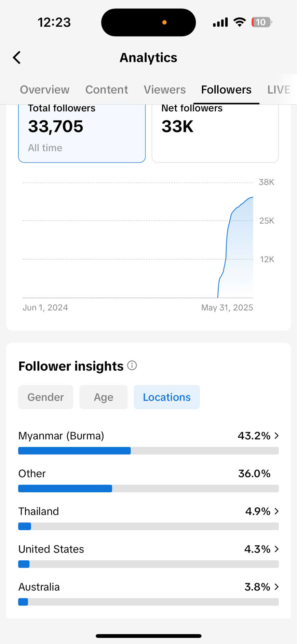Select the Net followers card
The width and height of the screenshot is (297, 644).
click(x=215, y=133)
